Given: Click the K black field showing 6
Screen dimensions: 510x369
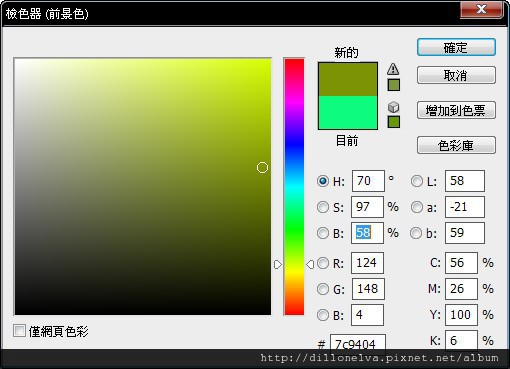Looking at the screenshot, I should tap(461, 340).
